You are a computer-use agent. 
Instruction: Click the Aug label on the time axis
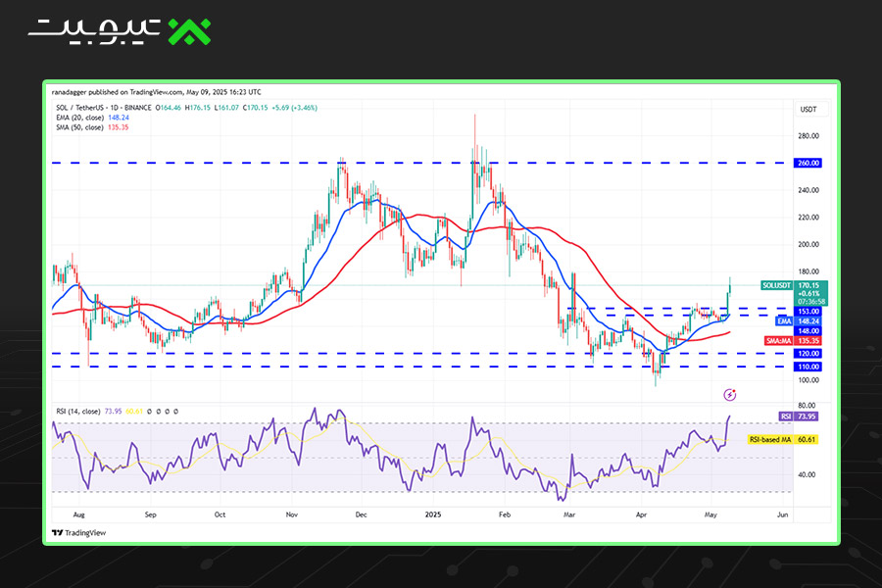pos(78,514)
